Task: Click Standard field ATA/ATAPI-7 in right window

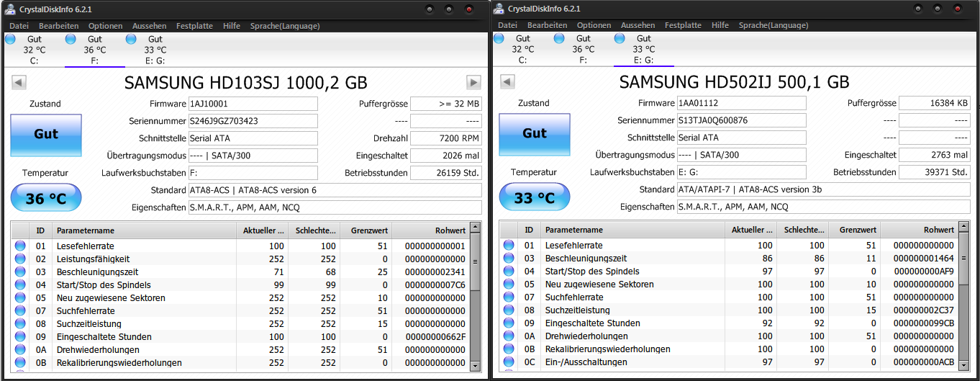Action: point(824,189)
